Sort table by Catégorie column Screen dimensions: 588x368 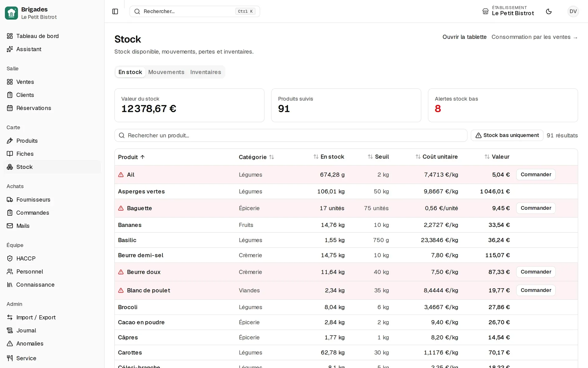[256, 157]
